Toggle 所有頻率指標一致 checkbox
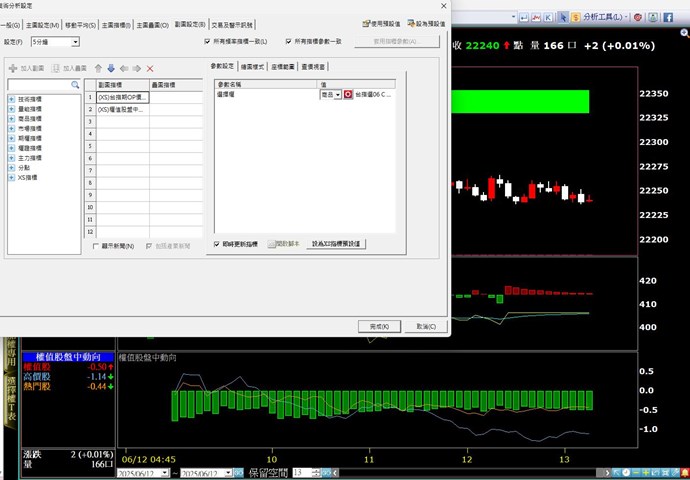The image size is (690, 480). click(x=208, y=41)
